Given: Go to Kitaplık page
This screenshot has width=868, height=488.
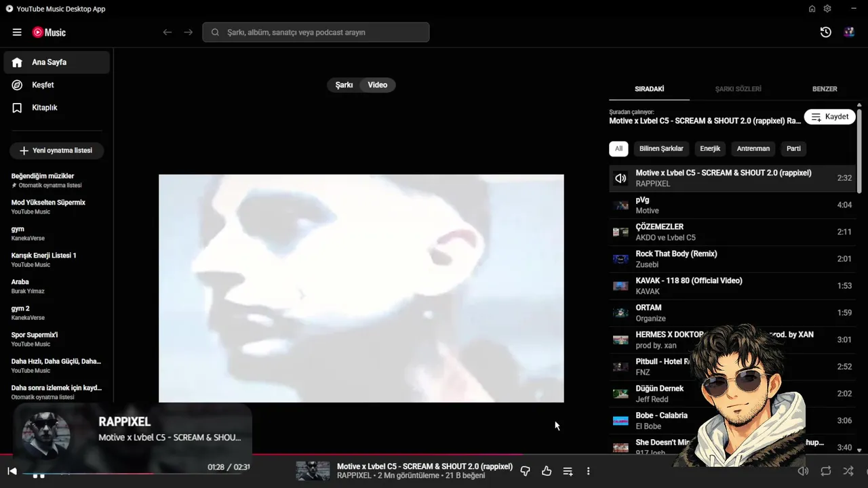Looking at the screenshot, I should pyautogui.click(x=57, y=108).
